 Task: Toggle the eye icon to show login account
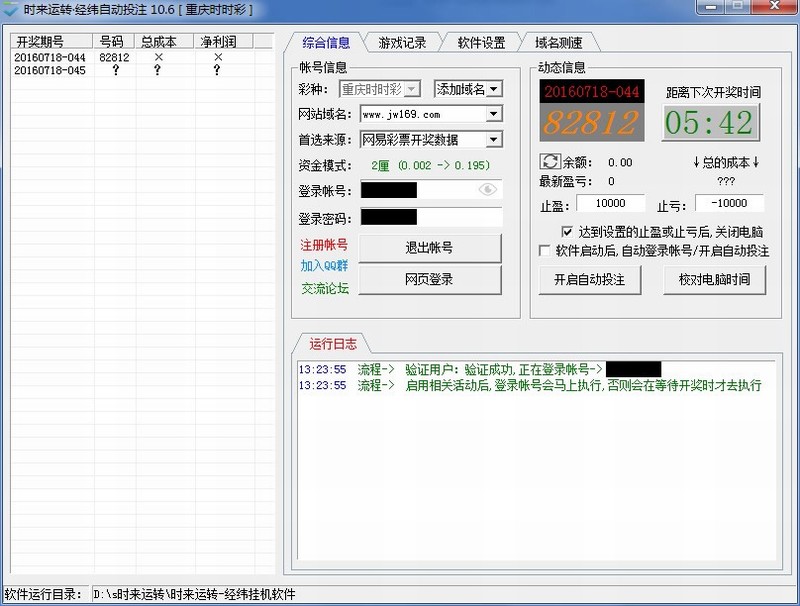[x=487, y=189]
